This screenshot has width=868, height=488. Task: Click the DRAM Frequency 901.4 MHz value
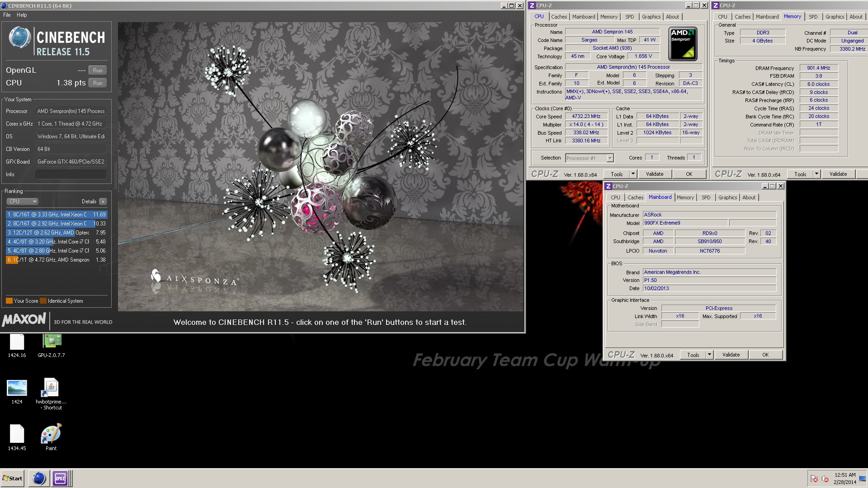coord(818,68)
